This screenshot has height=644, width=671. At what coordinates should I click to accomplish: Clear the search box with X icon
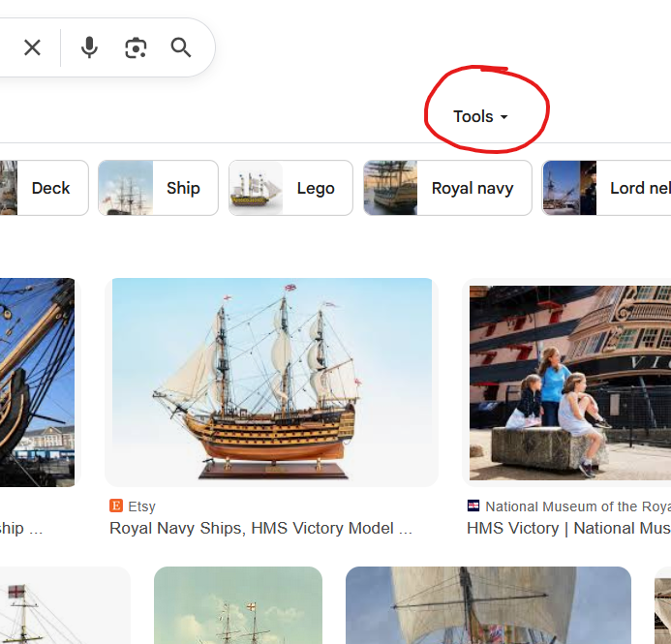click(33, 47)
